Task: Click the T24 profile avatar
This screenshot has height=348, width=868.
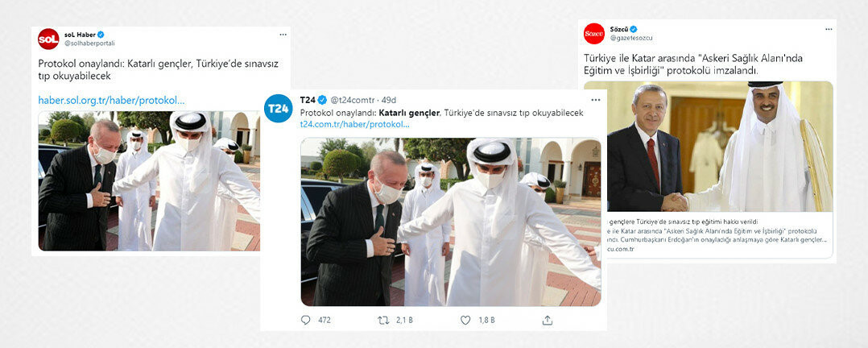Action: 279,109
